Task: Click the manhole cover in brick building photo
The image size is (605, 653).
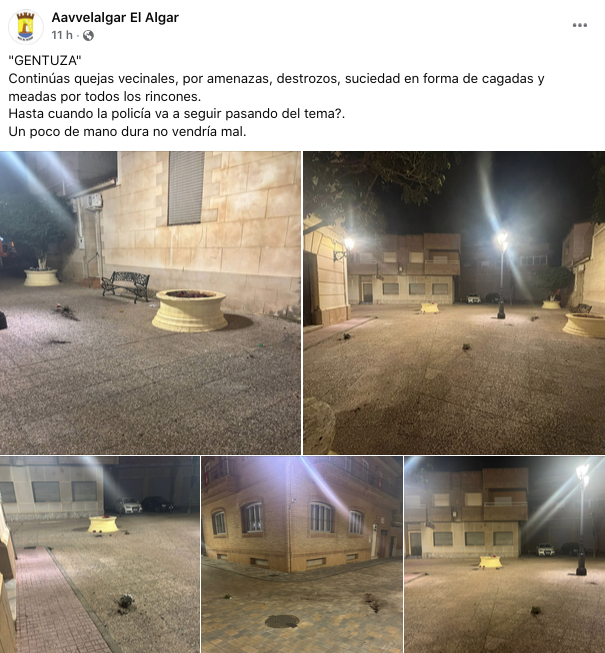Action: pos(282,621)
